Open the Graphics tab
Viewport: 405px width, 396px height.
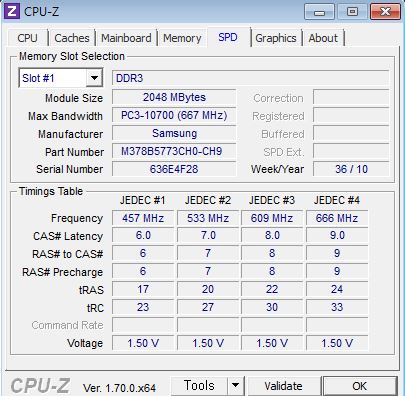276,38
